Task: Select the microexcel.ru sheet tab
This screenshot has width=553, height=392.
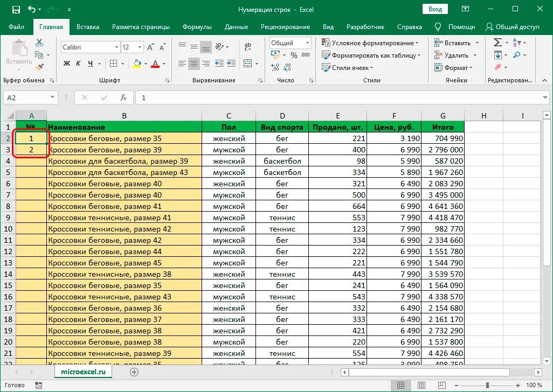Action: pyautogui.click(x=83, y=372)
